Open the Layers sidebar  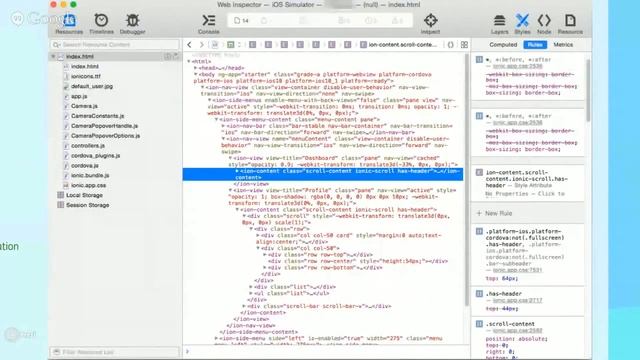tap(499, 24)
